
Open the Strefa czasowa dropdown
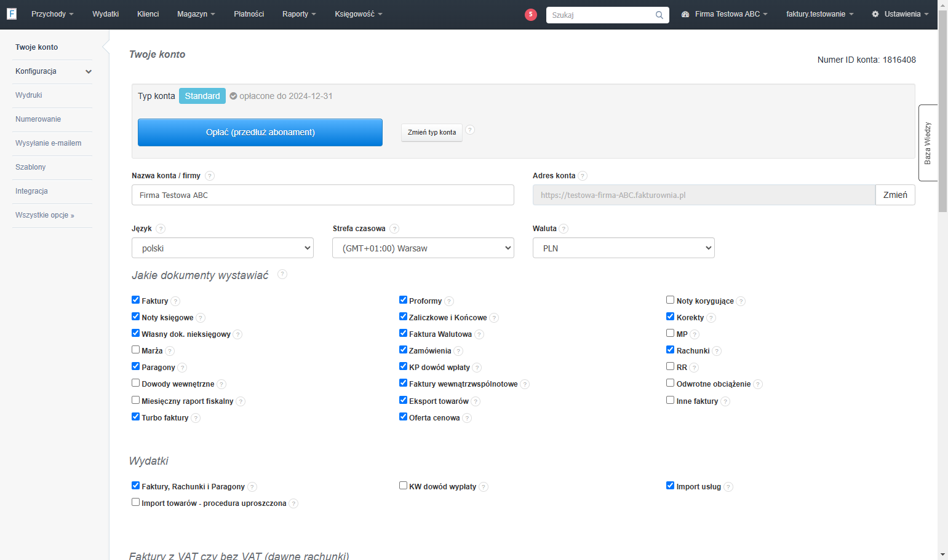tap(423, 248)
